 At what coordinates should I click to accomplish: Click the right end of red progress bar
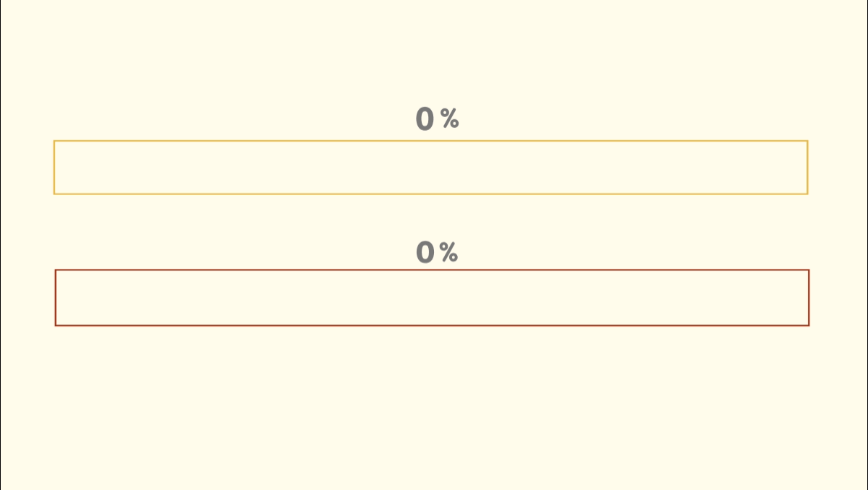point(804,298)
